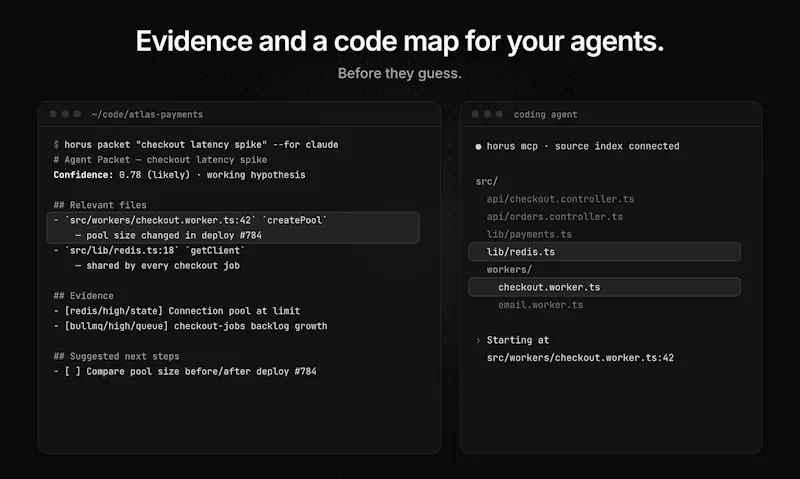This screenshot has width=800, height=479.
Task: Expand the Starting at chevron
Action: click(x=478, y=340)
